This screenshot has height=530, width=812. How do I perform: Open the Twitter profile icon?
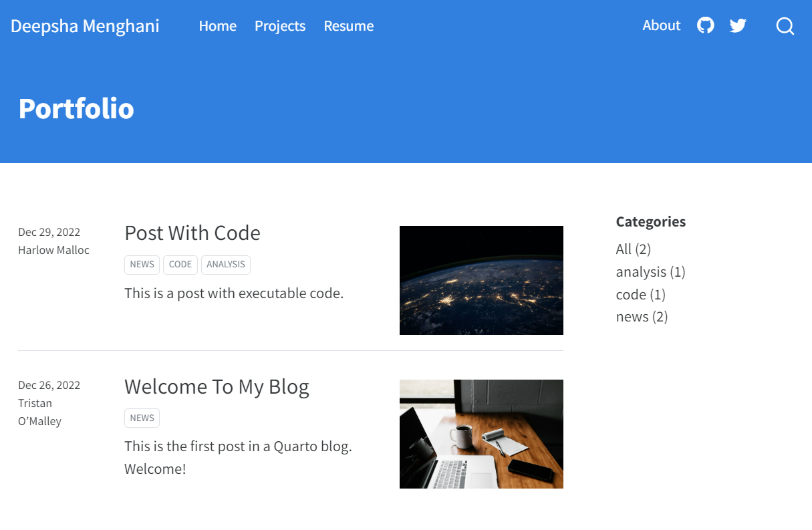pos(738,25)
